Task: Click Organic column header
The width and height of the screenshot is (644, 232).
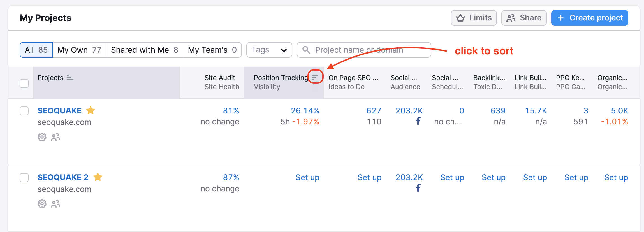Action: pyautogui.click(x=612, y=82)
